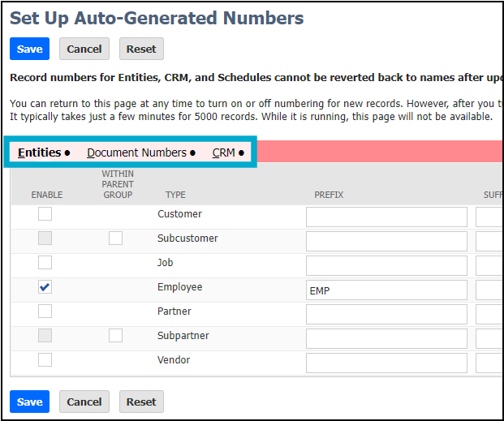
Task: Click the bottom Save button
Action: (x=29, y=402)
